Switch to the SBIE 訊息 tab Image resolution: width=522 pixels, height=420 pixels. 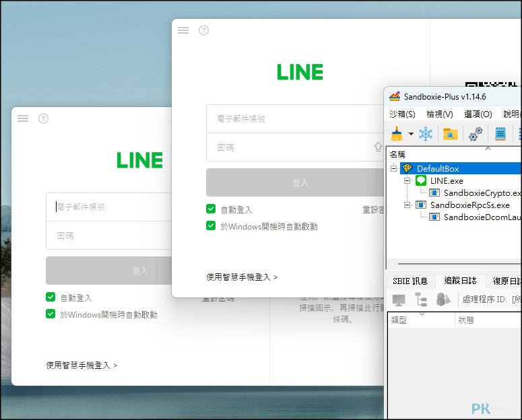click(410, 281)
